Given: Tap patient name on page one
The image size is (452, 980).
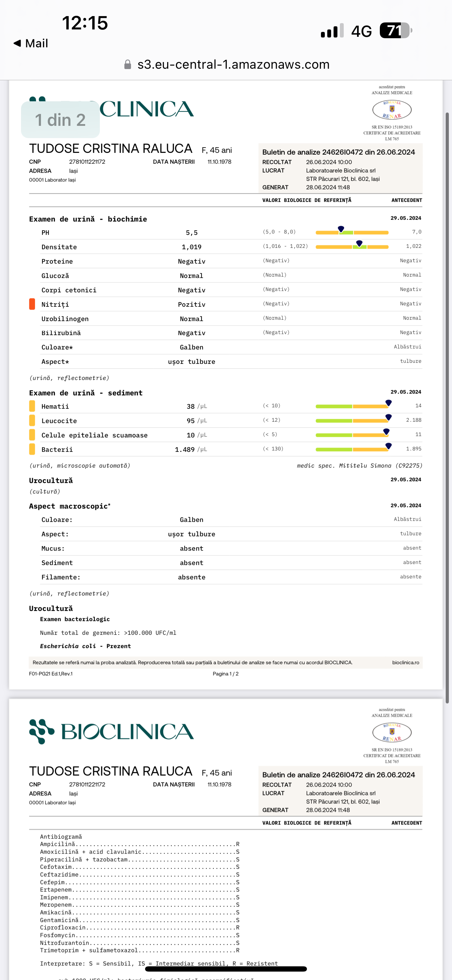Looking at the screenshot, I should coord(111,148).
